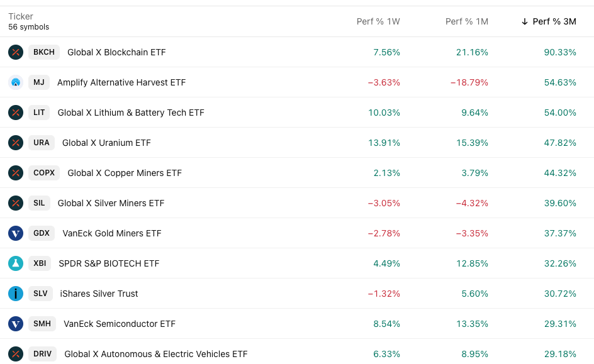Click the VanEck logo beside SMH
594x364 pixels.
tap(16, 324)
